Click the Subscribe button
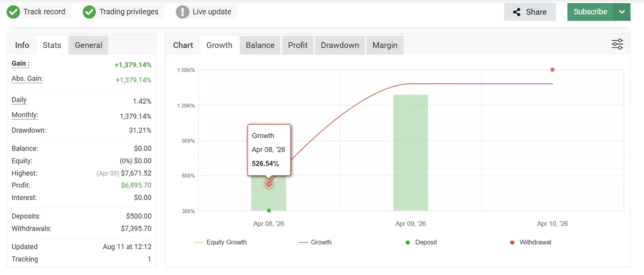This screenshot has width=644, height=275. [x=590, y=12]
